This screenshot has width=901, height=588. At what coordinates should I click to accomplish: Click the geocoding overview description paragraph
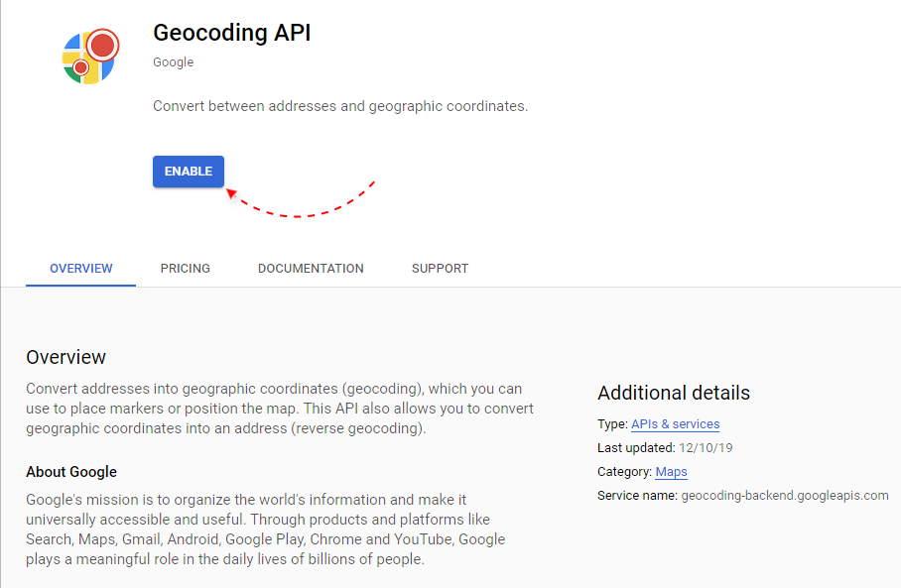click(280, 409)
